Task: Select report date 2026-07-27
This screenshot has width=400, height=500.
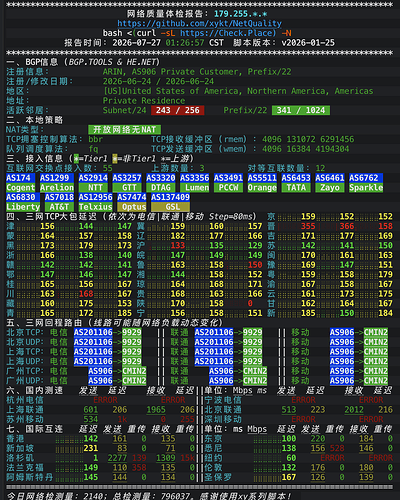Action: pyautogui.click(x=137, y=43)
